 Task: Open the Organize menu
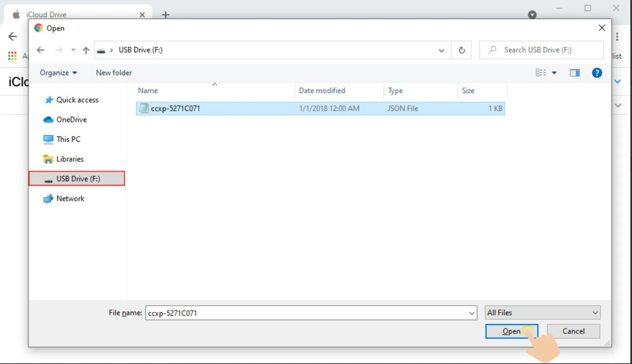point(58,73)
